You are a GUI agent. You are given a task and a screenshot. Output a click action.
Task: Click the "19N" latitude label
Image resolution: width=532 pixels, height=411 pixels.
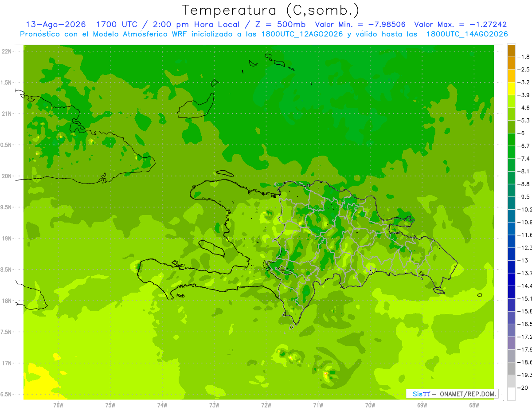[x=7, y=238]
